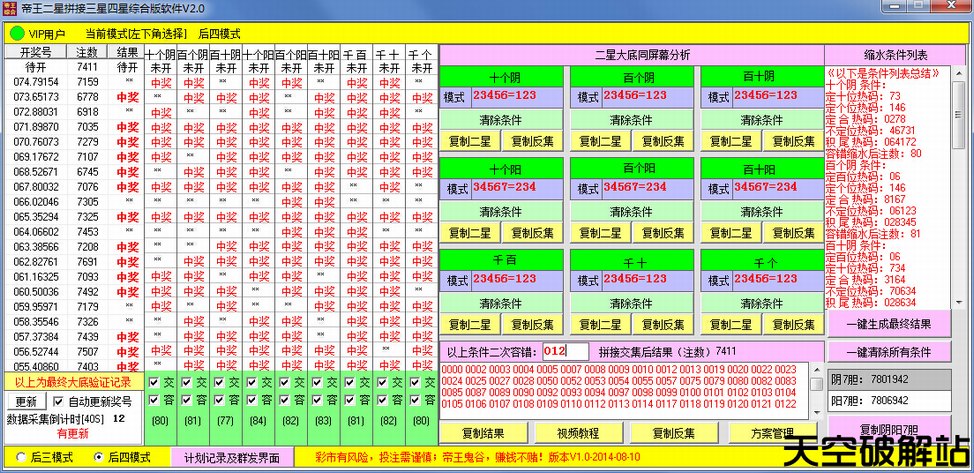Select the 后四模式 radio button

(x=98, y=457)
